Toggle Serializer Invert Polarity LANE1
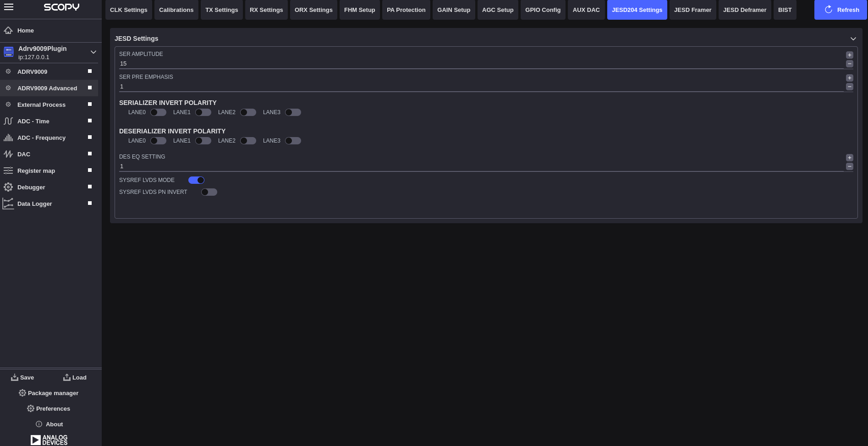This screenshot has height=446, width=868. tap(203, 112)
